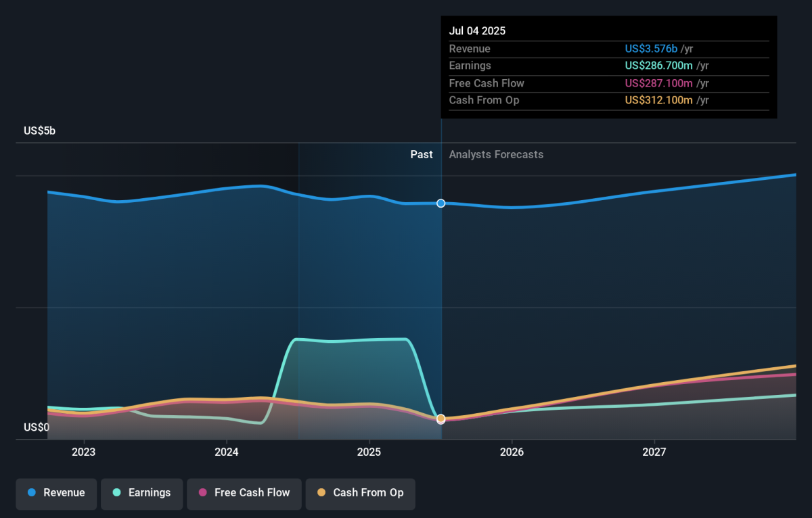Click the Analysts Forecasts label
812x518 pixels.
496,155
